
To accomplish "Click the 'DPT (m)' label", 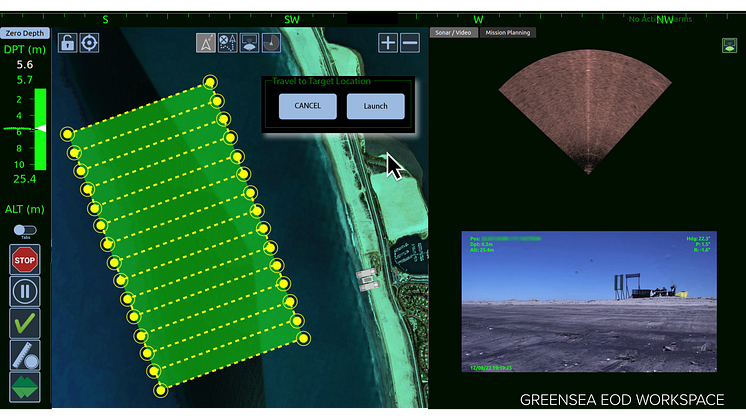I will [25, 49].
